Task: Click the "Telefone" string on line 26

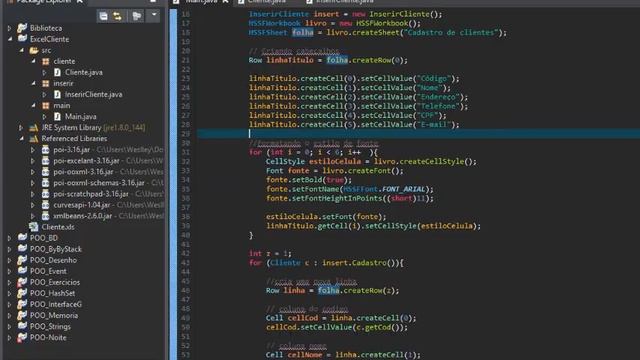Action: tap(438, 106)
